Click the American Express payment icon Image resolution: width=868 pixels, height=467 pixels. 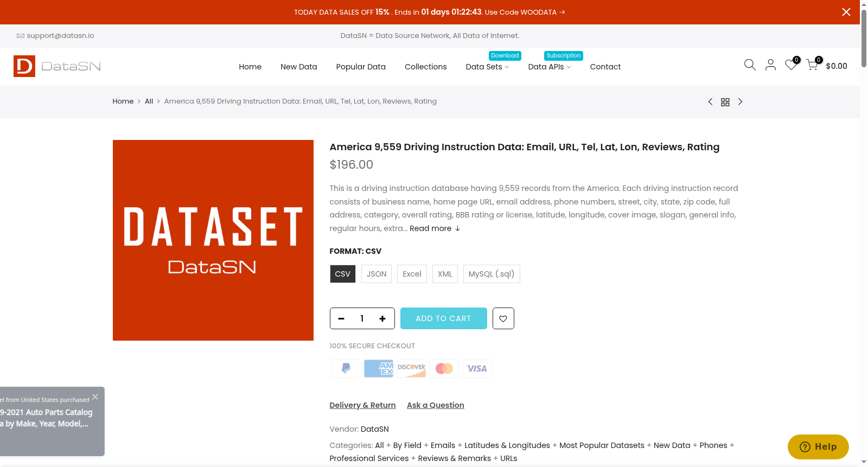click(x=379, y=369)
